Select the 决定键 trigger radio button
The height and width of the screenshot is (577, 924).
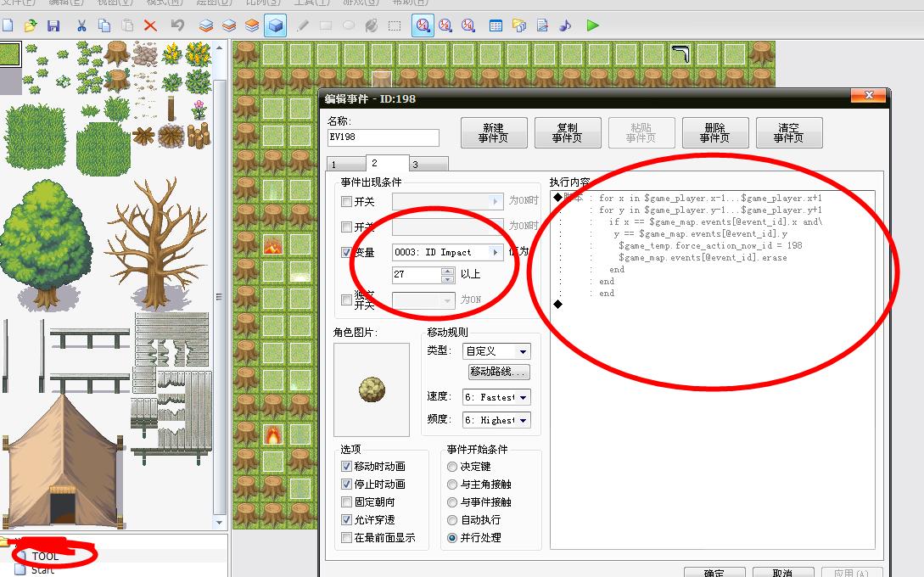[x=452, y=467]
